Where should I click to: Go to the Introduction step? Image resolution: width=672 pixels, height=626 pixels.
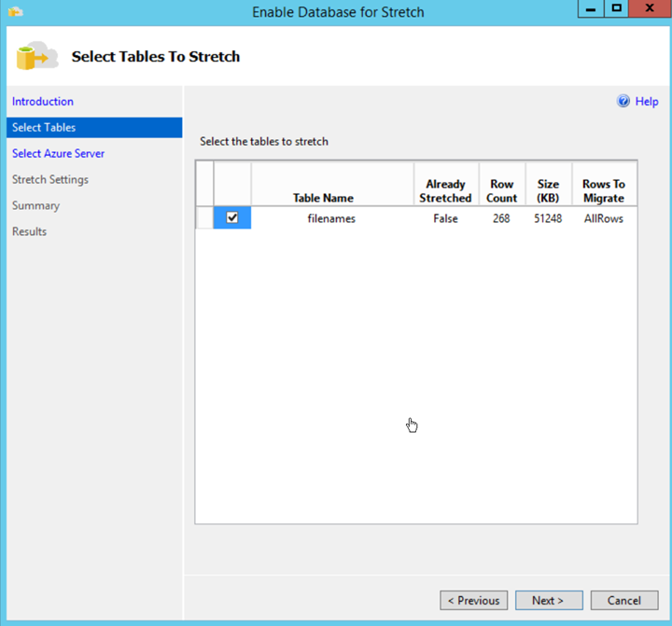[x=42, y=102]
